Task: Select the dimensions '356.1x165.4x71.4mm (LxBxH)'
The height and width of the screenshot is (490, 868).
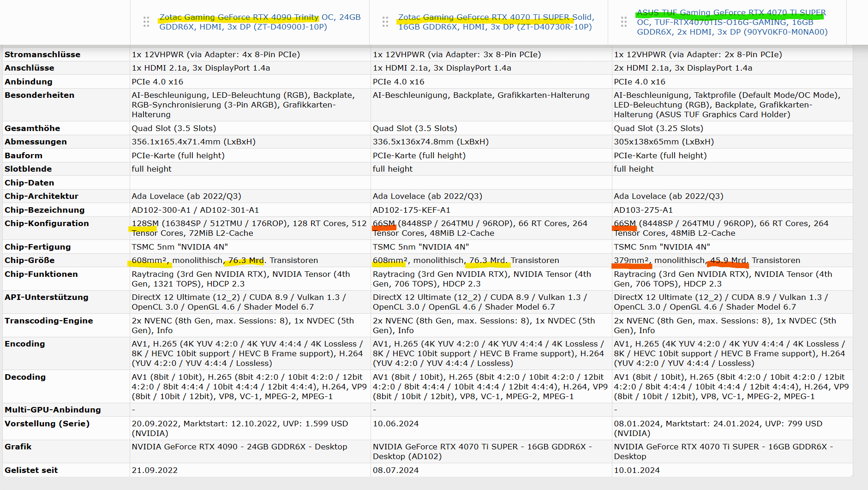Action: 194,142
